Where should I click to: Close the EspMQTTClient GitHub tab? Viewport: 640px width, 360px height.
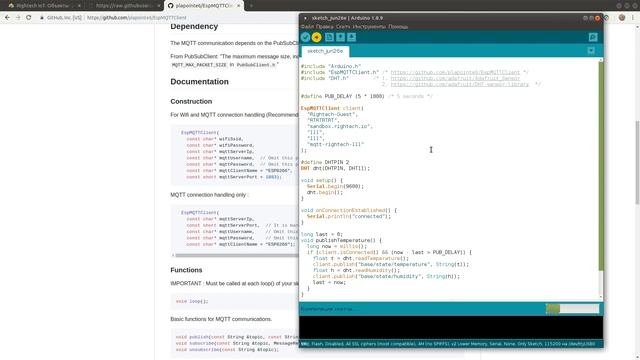238,6
